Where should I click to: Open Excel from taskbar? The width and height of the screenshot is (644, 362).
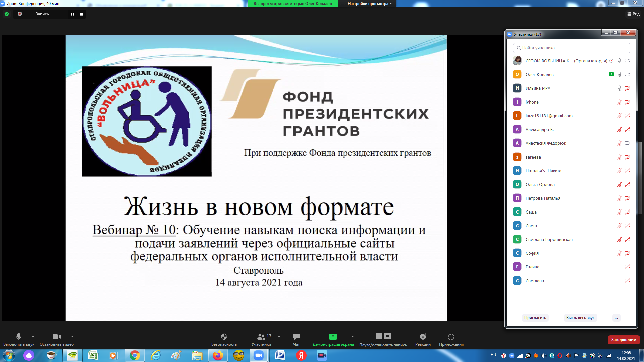(x=93, y=355)
